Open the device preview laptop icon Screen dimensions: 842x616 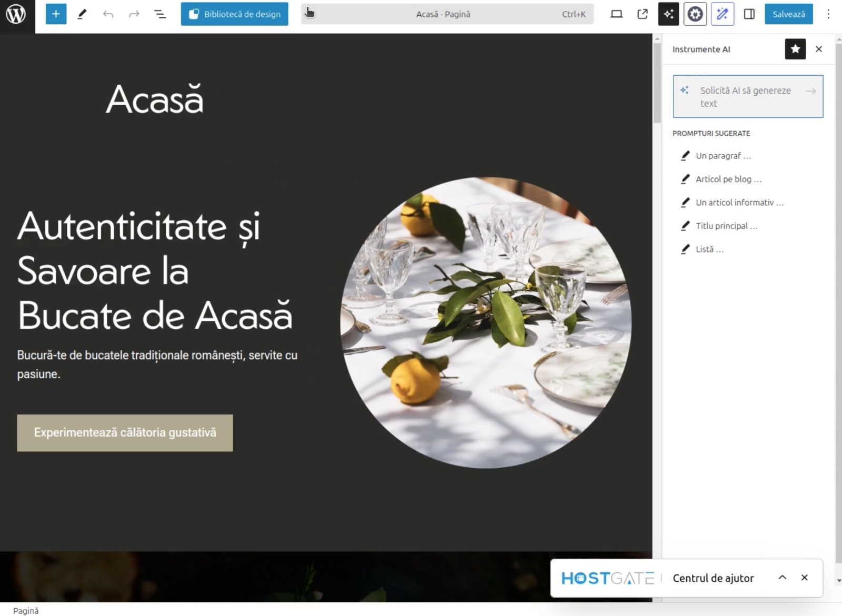coord(616,14)
